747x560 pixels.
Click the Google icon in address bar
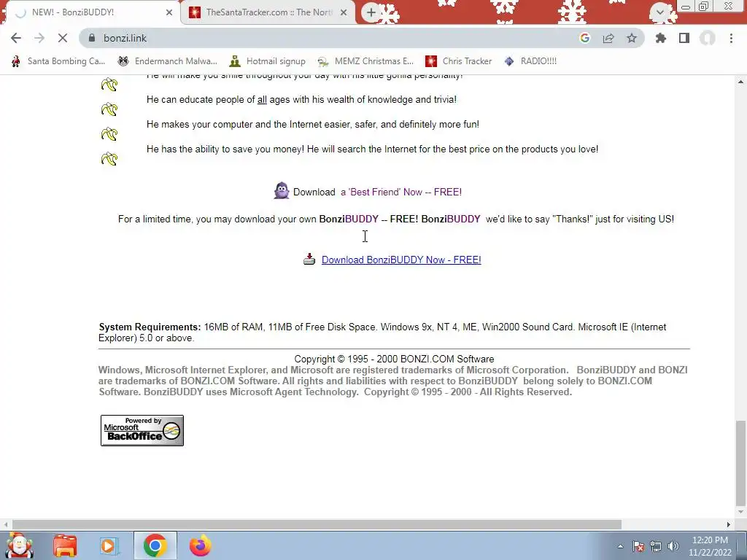(x=585, y=38)
